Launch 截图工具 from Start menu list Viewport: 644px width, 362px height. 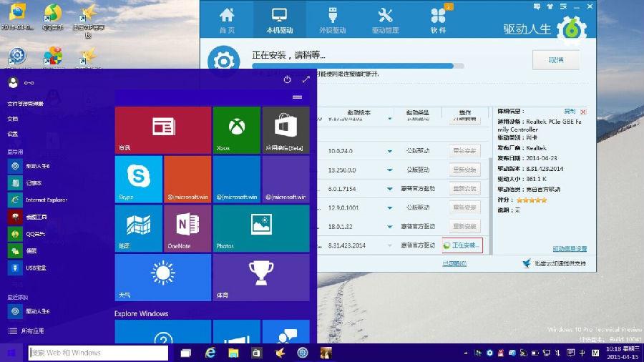[27, 217]
